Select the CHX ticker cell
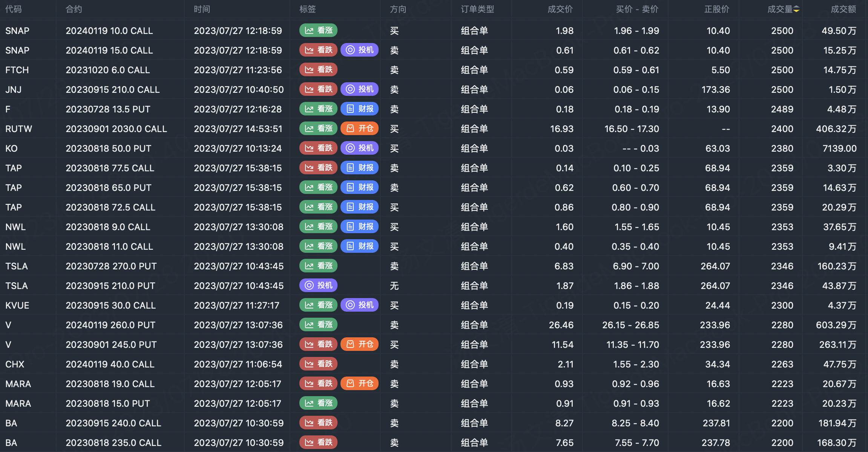The height and width of the screenshot is (452, 868). coord(15,364)
